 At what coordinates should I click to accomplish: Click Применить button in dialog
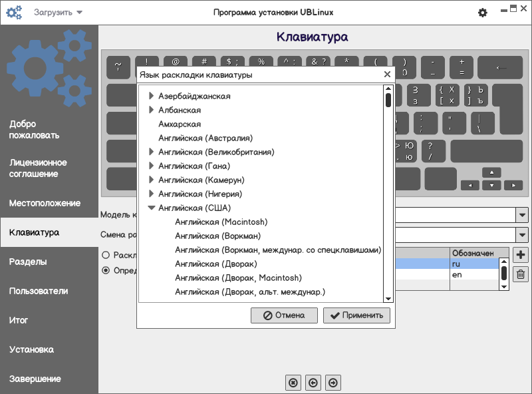356,315
